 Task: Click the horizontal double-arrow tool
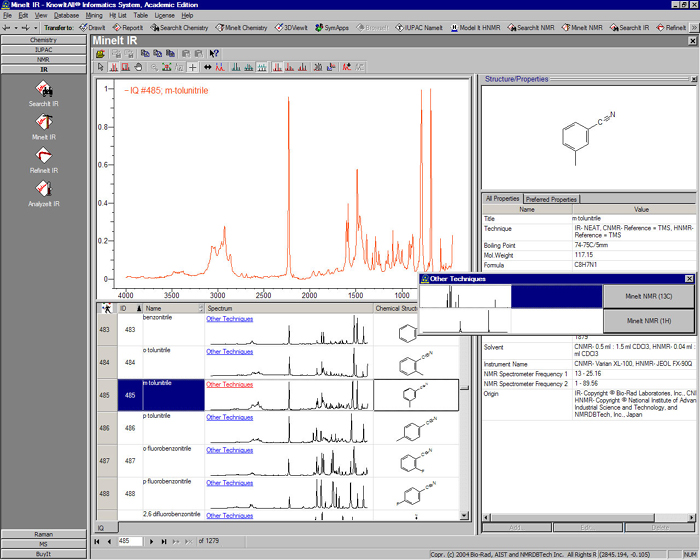click(x=208, y=67)
